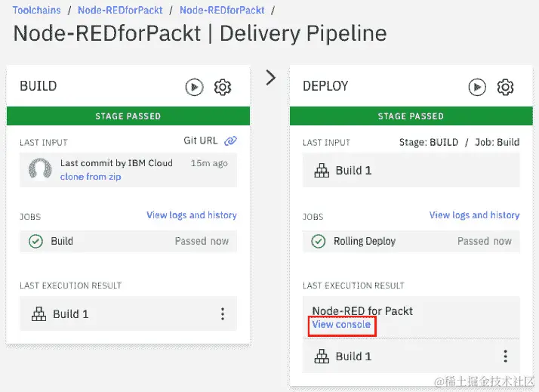539x392 pixels.
Task: Click the Git URL label
Action: pyautogui.click(x=200, y=140)
